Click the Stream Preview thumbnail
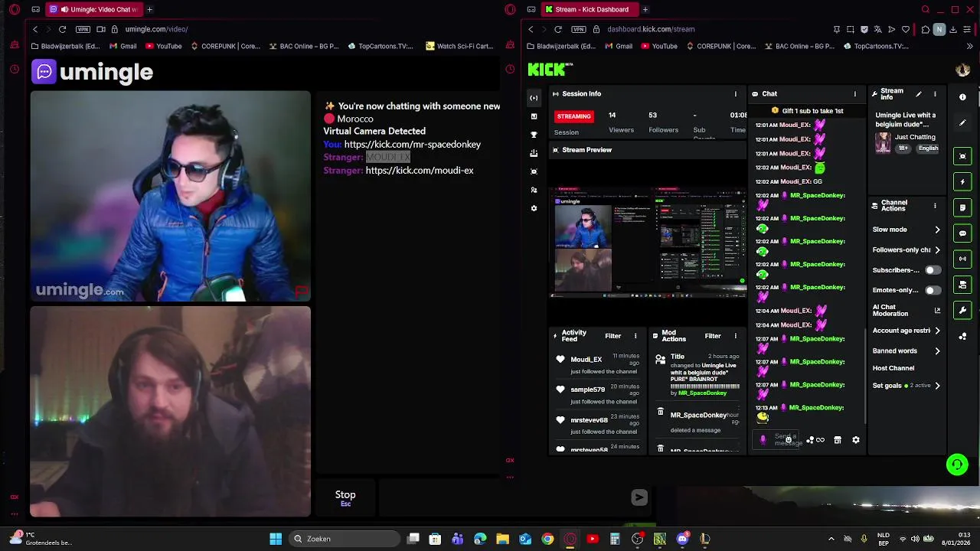The width and height of the screenshot is (980, 551). coord(648,242)
